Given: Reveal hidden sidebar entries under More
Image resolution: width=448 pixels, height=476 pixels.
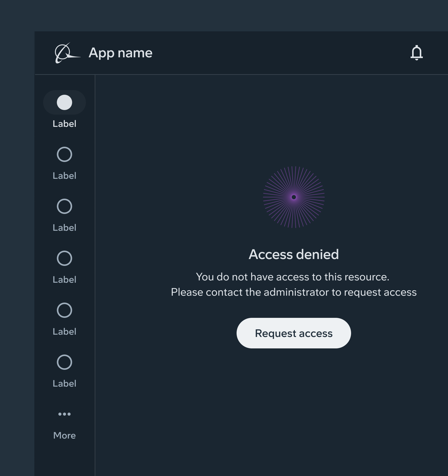Looking at the screenshot, I should pos(64,414).
